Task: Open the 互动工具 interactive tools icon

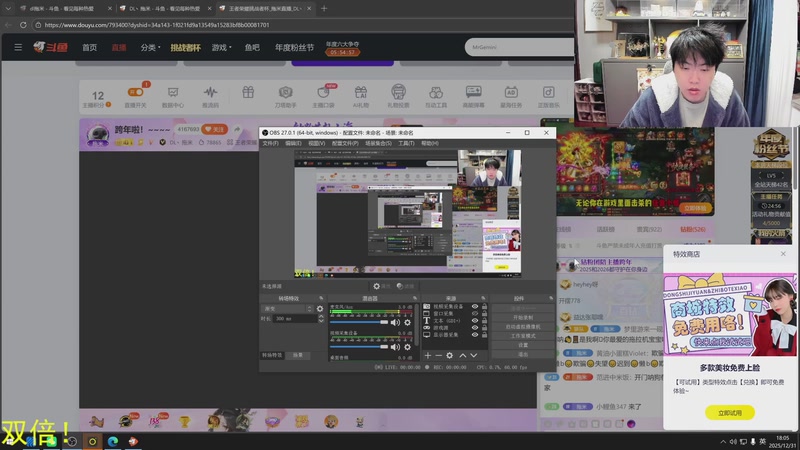Action: pyautogui.click(x=436, y=96)
